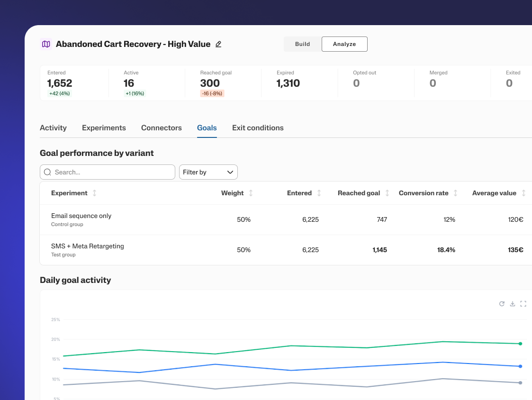
Task: Switch to Analyze mode
Action: [344, 44]
